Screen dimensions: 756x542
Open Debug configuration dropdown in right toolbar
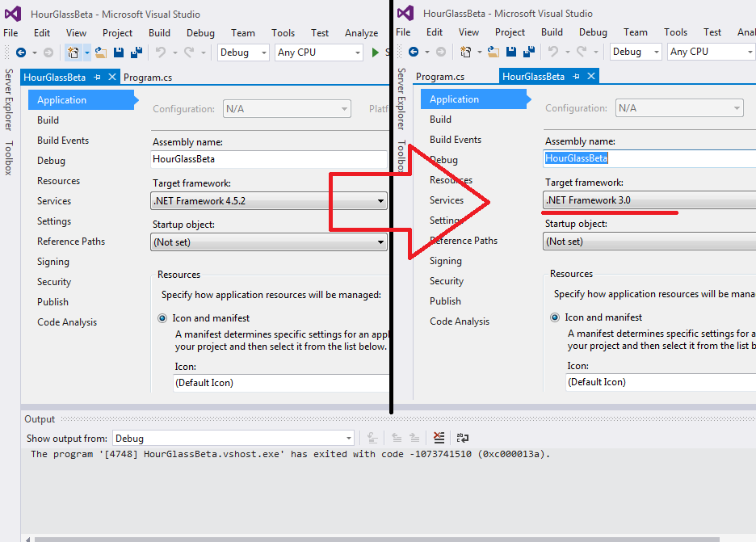[x=636, y=52]
